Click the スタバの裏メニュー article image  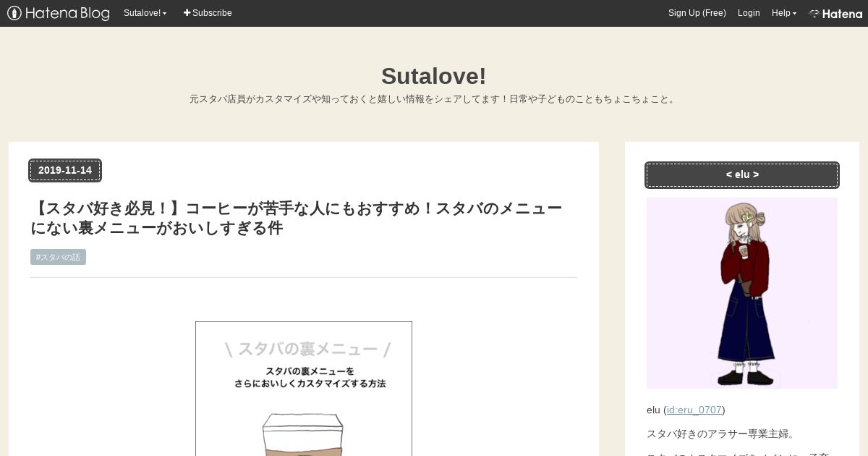[304, 389]
